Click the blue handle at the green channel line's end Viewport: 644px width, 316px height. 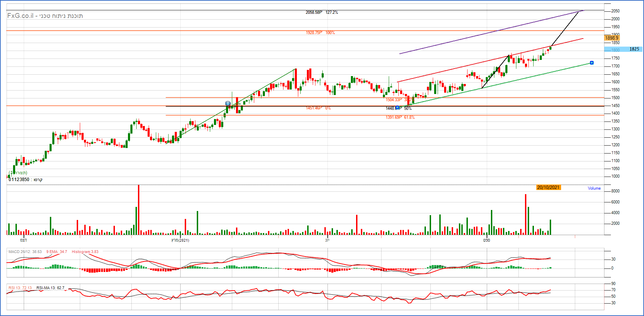(592, 63)
